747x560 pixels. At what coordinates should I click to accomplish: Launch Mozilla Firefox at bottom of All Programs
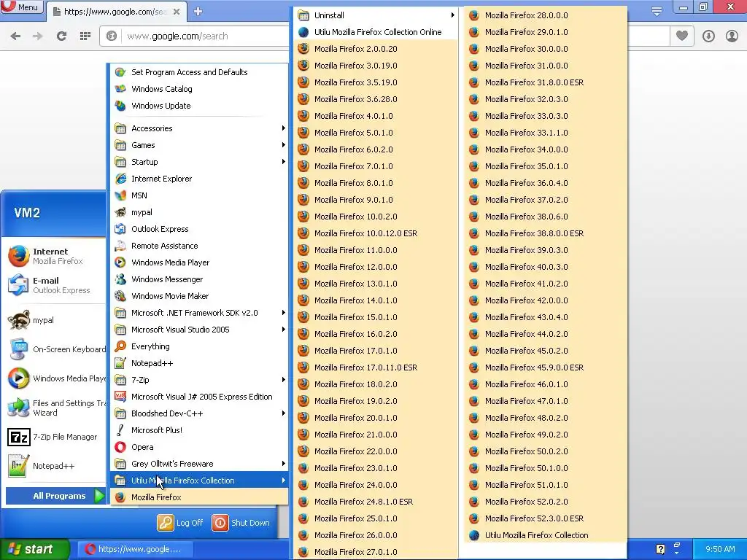pos(199,497)
